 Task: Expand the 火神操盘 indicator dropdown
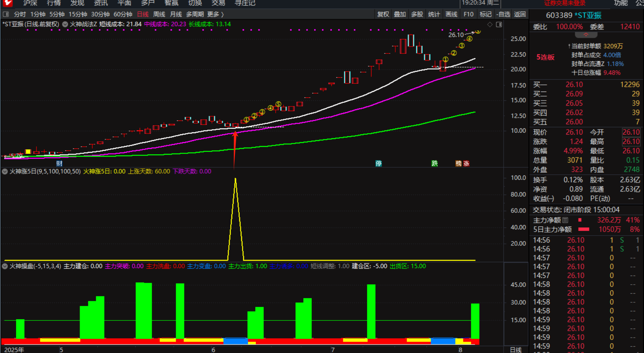click(5, 266)
